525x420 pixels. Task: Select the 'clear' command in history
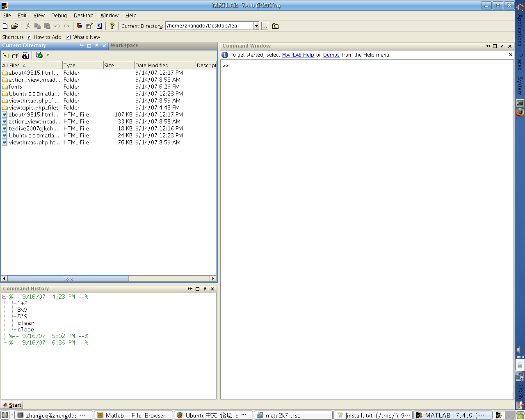pyautogui.click(x=26, y=323)
